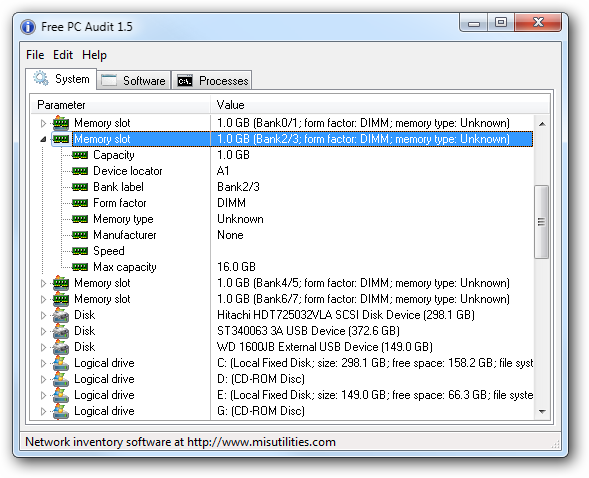Click the Hitachi Disk drive icon

point(60,315)
